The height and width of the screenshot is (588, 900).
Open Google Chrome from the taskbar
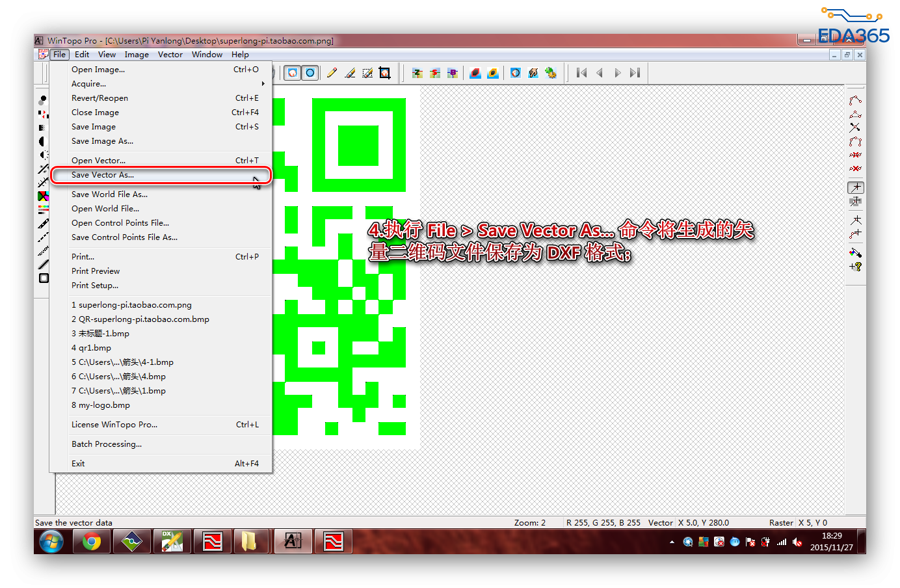click(92, 541)
